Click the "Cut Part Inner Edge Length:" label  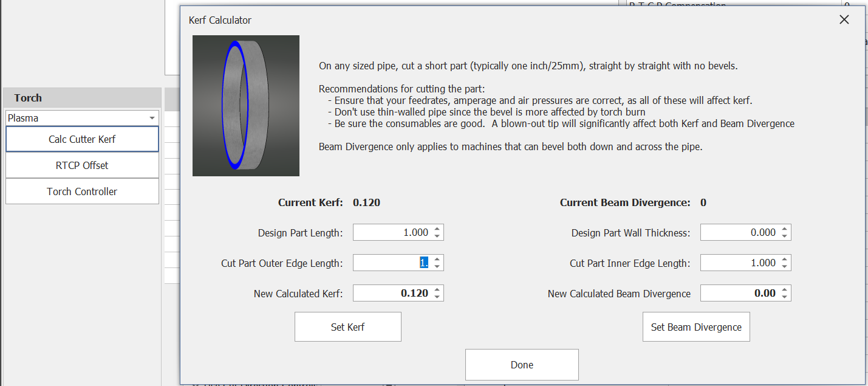point(630,263)
